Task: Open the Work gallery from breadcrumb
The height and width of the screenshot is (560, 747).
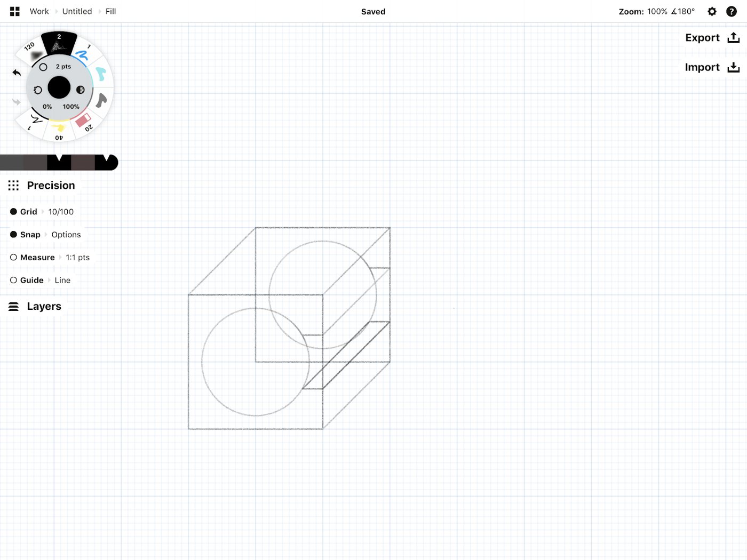Action: [39, 11]
